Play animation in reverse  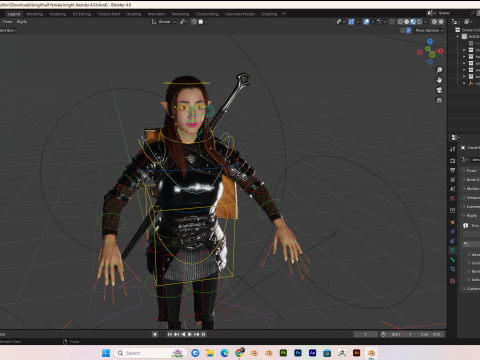183,334
